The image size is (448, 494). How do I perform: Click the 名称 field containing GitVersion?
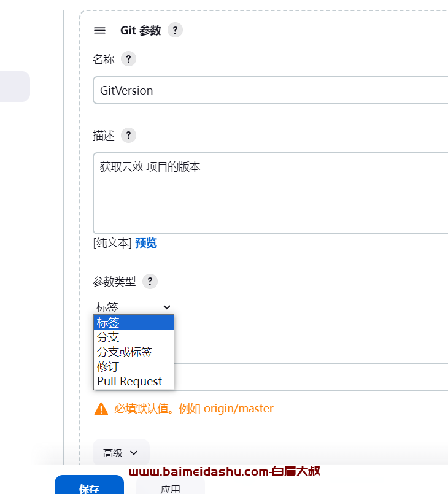270,90
